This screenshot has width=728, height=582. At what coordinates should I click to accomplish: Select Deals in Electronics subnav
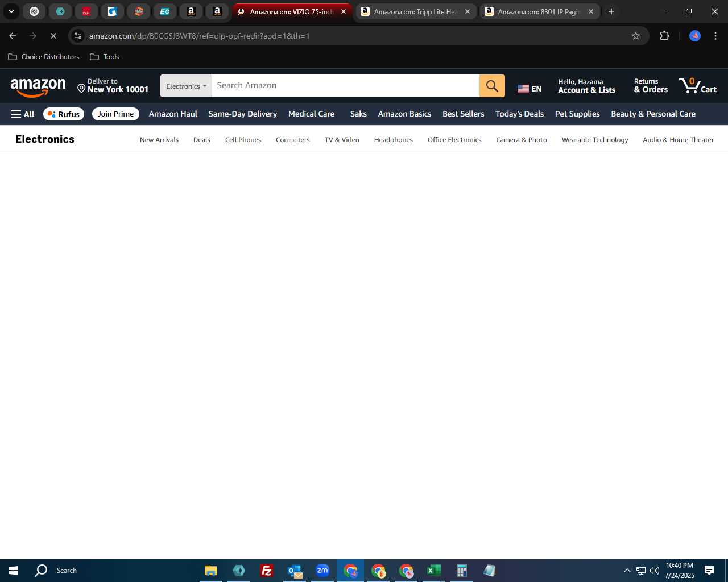(202, 140)
